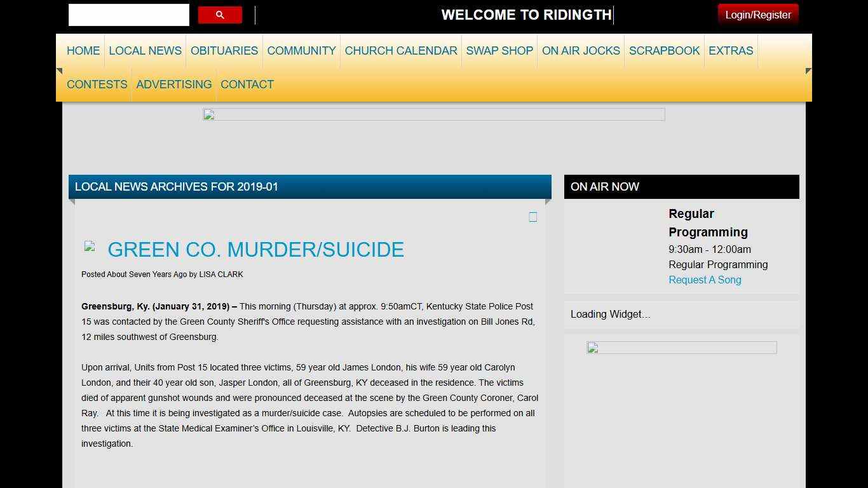868x488 pixels.
Task: Navigate to Obituaries page
Action: point(224,51)
